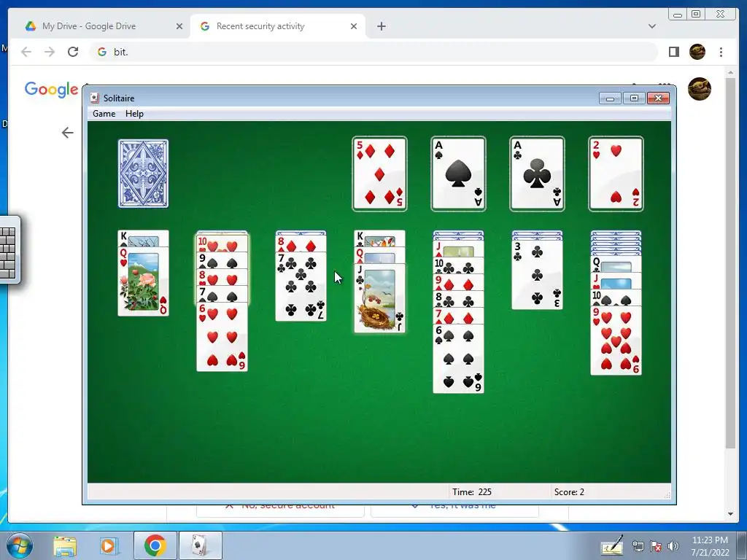Pick the king of spades in first column
This screenshot has height=560, width=747.
pos(143,238)
